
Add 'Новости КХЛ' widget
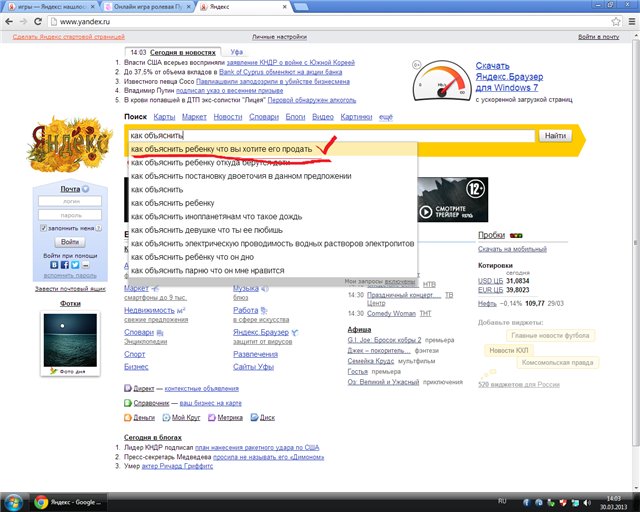[x=509, y=350]
